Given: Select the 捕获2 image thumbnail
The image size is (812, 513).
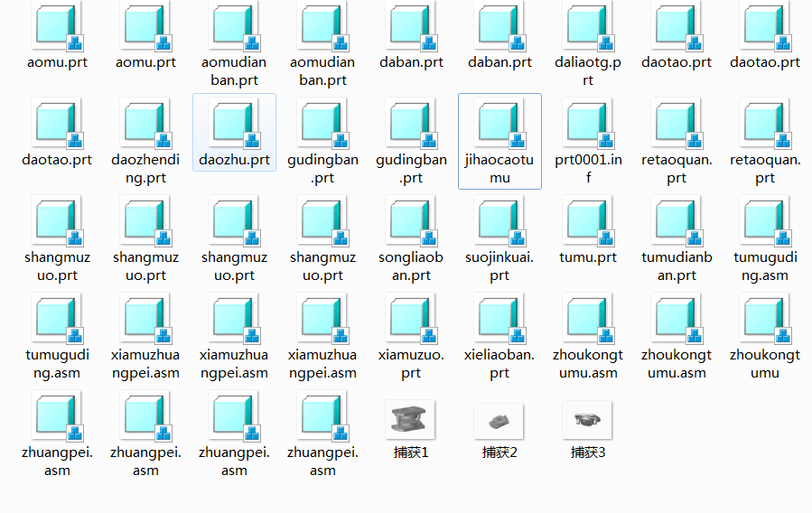Looking at the screenshot, I should pos(499,421).
